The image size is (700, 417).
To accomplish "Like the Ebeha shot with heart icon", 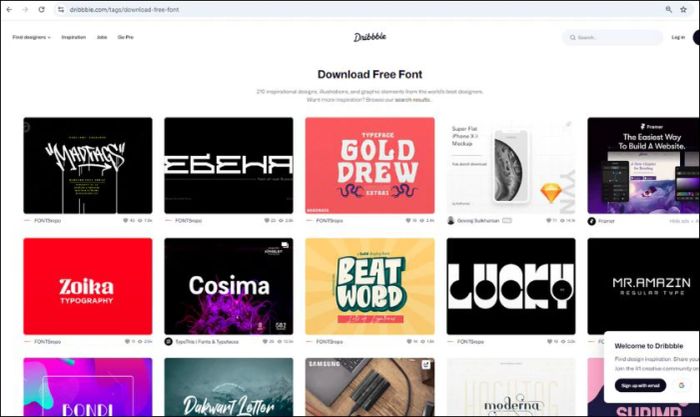I will click(267, 221).
